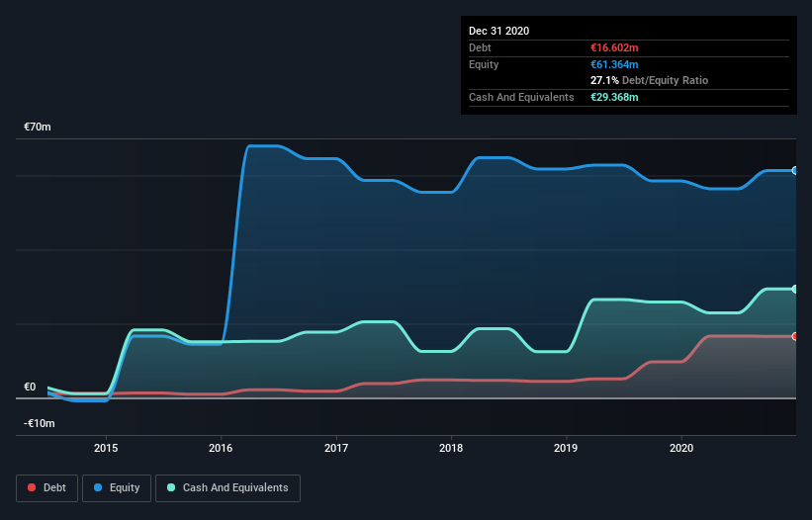This screenshot has height=520, width=812.
Task: Click the €70m y-axis label
Action: coord(38,128)
